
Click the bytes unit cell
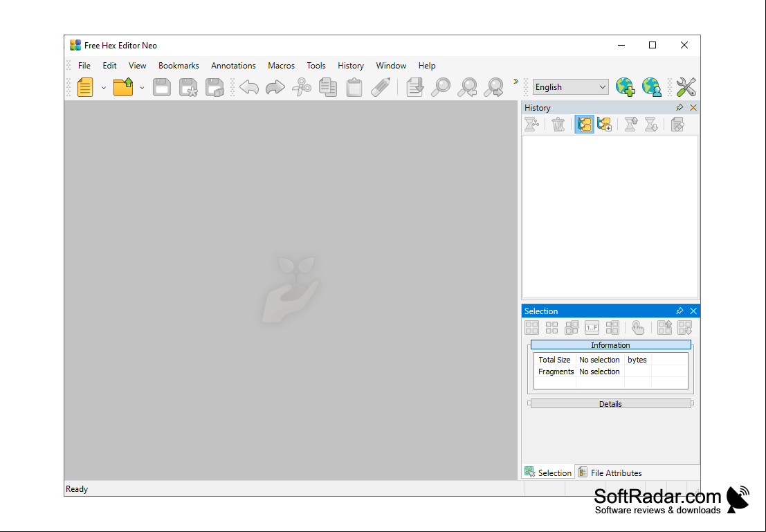[637, 360]
